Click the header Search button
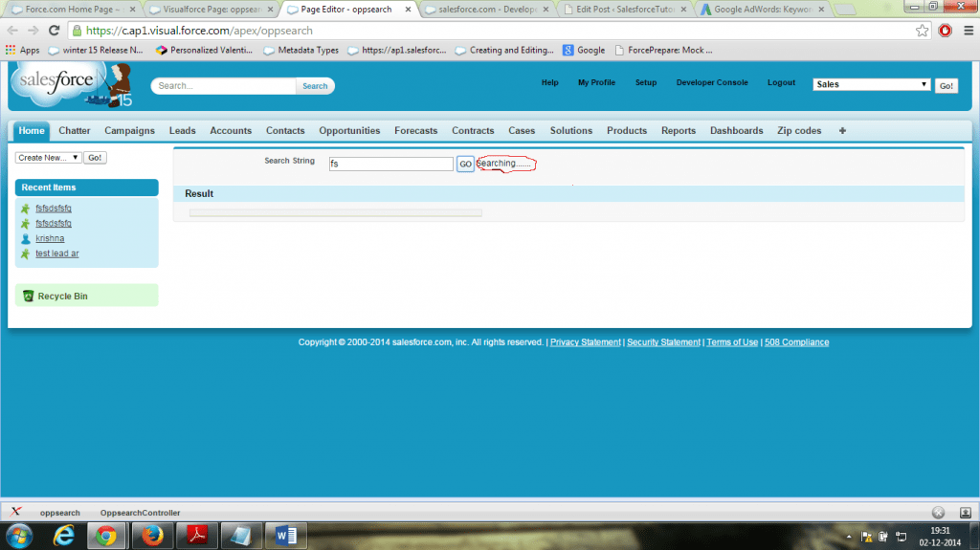 click(315, 86)
